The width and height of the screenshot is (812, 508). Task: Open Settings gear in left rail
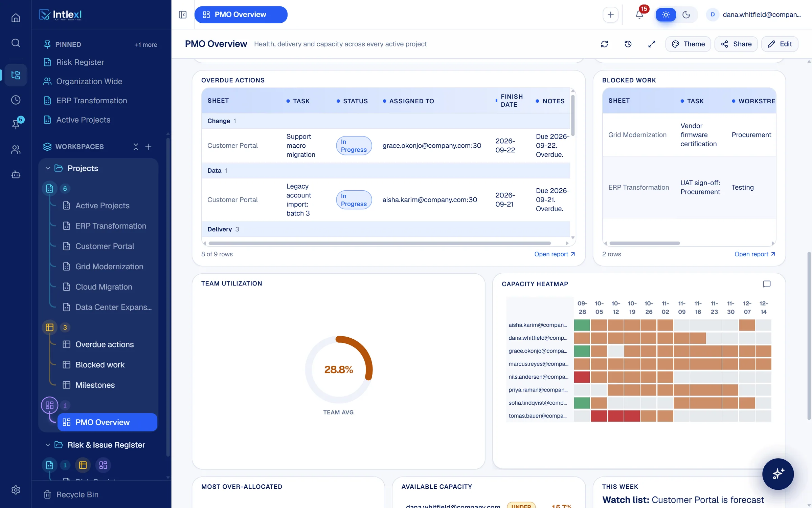[x=16, y=490]
